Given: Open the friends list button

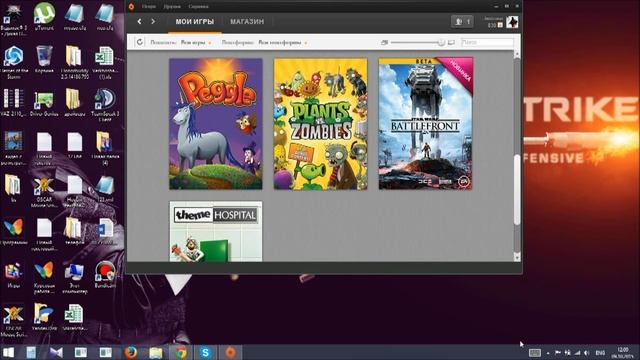Looking at the screenshot, I should 462,22.
